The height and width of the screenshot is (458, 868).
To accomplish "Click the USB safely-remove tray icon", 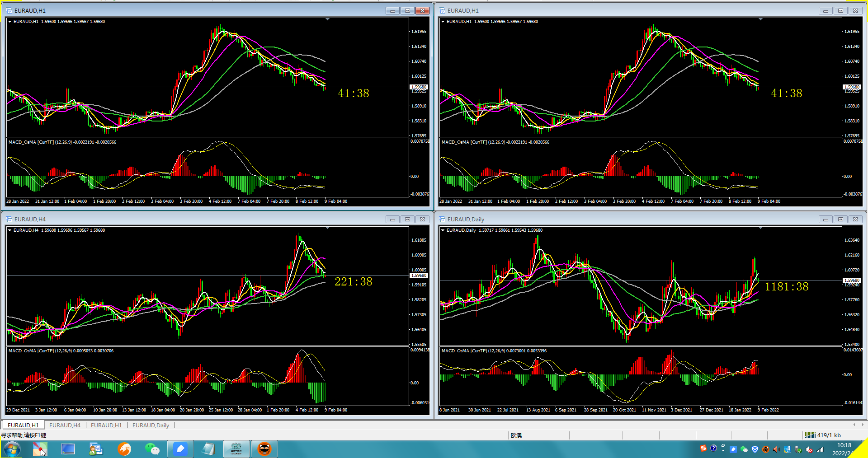I will pyautogui.click(x=798, y=449).
